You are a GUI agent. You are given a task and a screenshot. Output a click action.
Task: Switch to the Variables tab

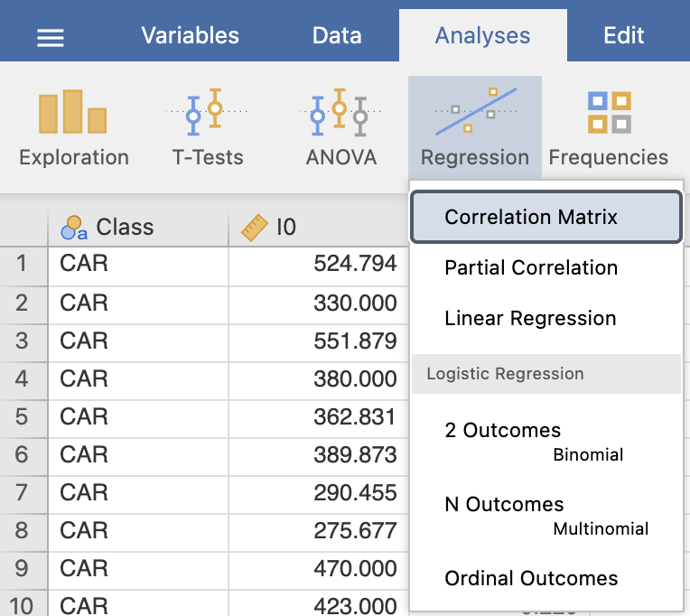click(x=190, y=35)
